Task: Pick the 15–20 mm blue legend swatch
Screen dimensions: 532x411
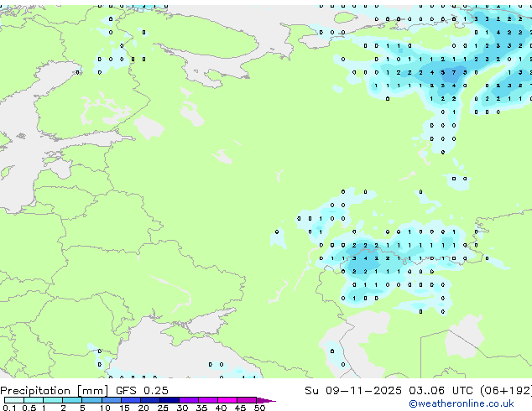Action: coord(131,400)
